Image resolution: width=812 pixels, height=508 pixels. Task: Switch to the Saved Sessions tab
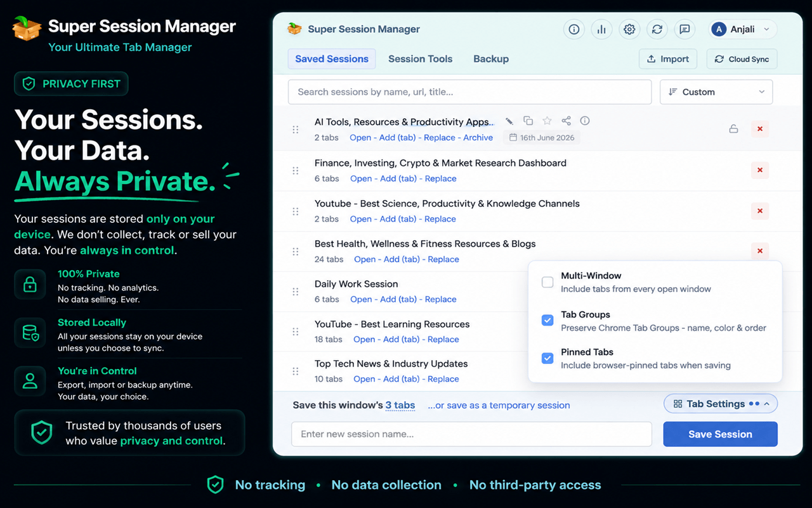click(x=332, y=59)
